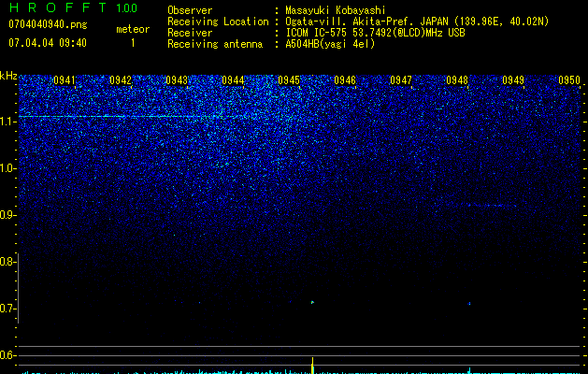Click the 1.1 kHz axis label
Image resolution: width=588 pixels, height=374 pixels.
[x=7, y=122]
